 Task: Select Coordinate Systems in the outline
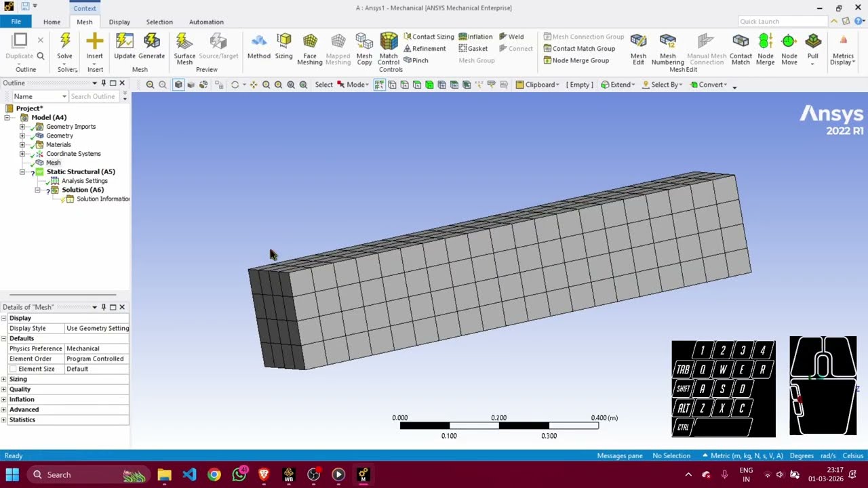[73, 154]
